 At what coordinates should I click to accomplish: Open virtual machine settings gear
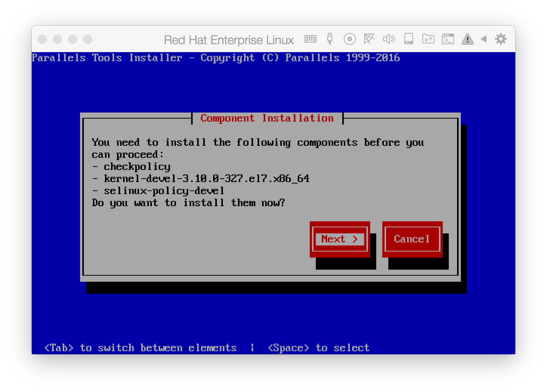501,39
